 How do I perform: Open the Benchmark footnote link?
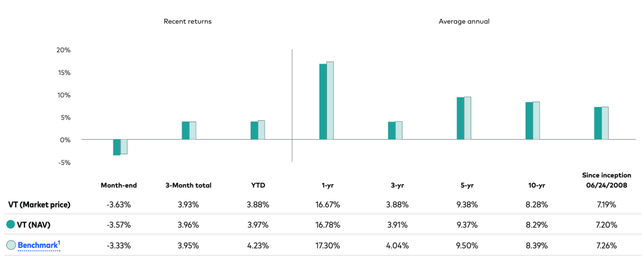pyautogui.click(x=38, y=246)
